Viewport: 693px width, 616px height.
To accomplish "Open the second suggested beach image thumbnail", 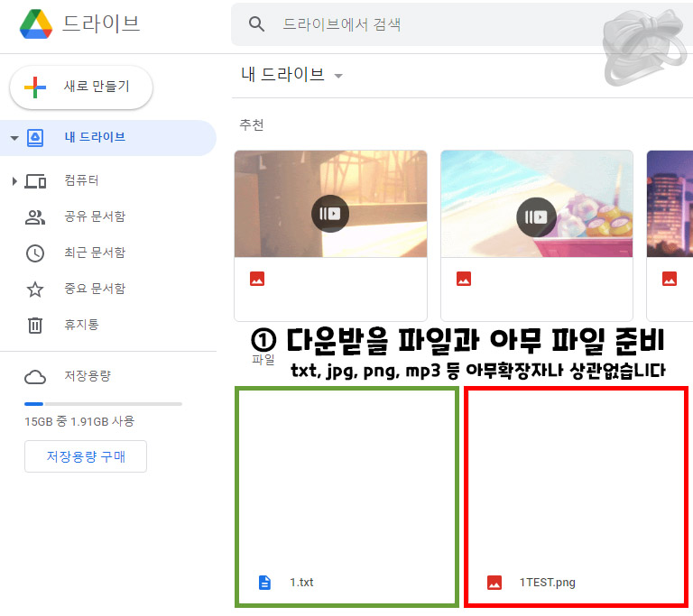I will (537, 204).
